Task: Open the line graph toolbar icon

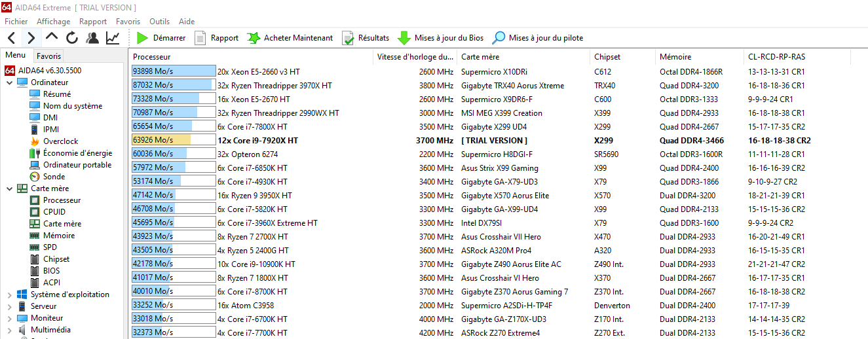Action: pyautogui.click(x=113, y=38)
